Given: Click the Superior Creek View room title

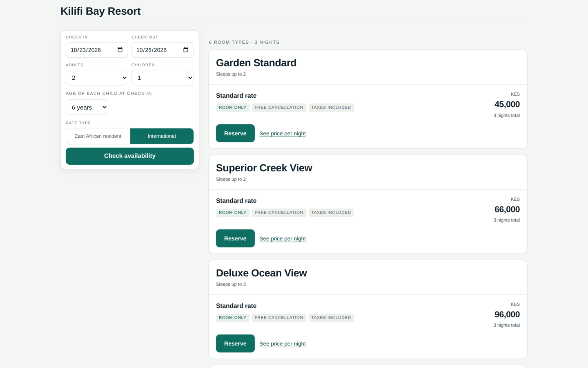Looking at the screenshot, I should [264, 168].
